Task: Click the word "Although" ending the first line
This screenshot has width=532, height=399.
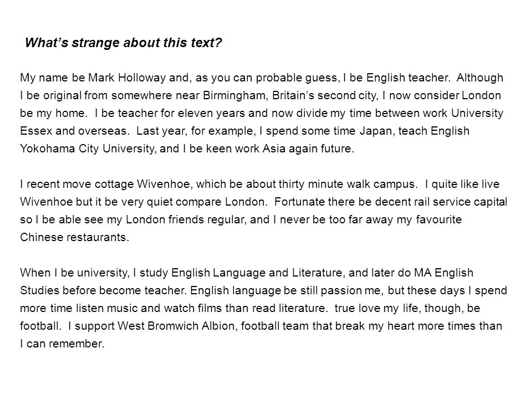Action: (x=480, y=78)
